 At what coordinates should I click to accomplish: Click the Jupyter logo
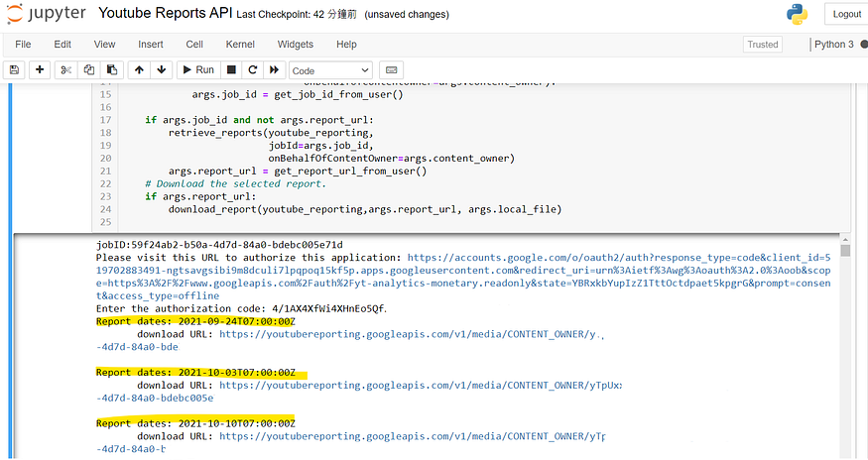click(x=47, y=14)
